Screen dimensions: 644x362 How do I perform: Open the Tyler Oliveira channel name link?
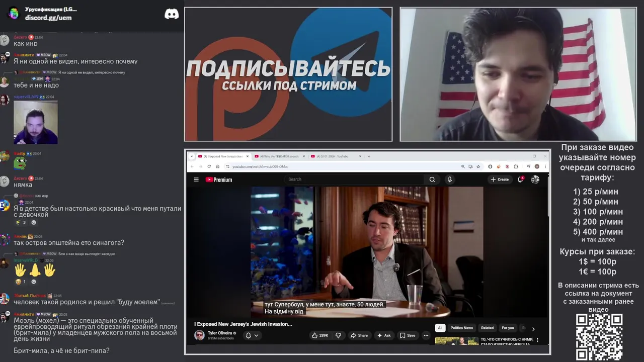[x=219, y=333]
